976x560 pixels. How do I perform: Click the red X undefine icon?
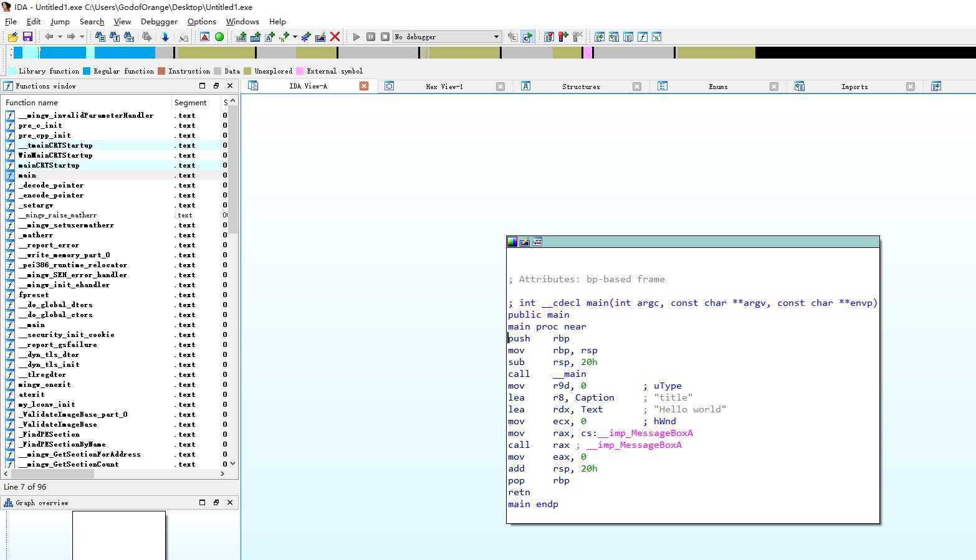[x=335, y=37]
